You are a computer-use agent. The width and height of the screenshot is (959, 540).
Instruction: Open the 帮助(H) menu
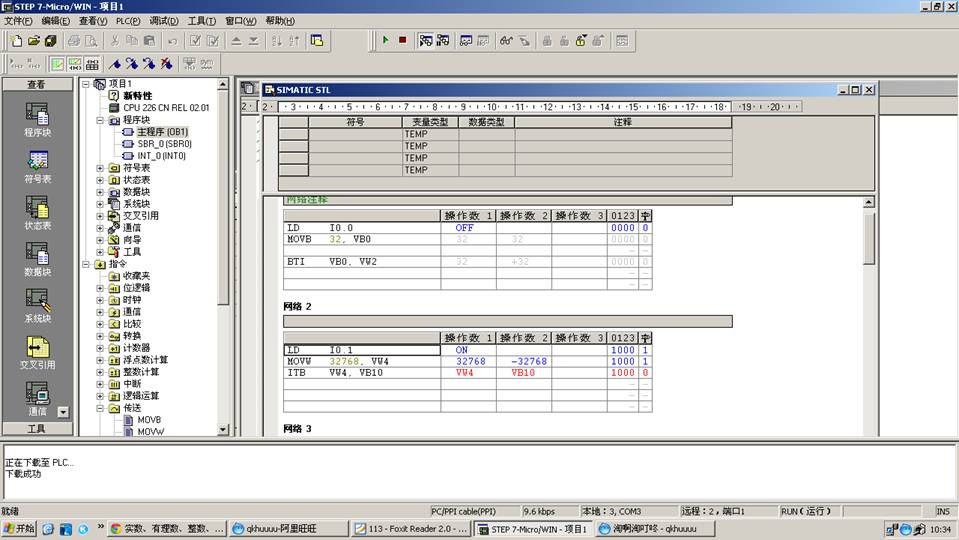(280, 21)
